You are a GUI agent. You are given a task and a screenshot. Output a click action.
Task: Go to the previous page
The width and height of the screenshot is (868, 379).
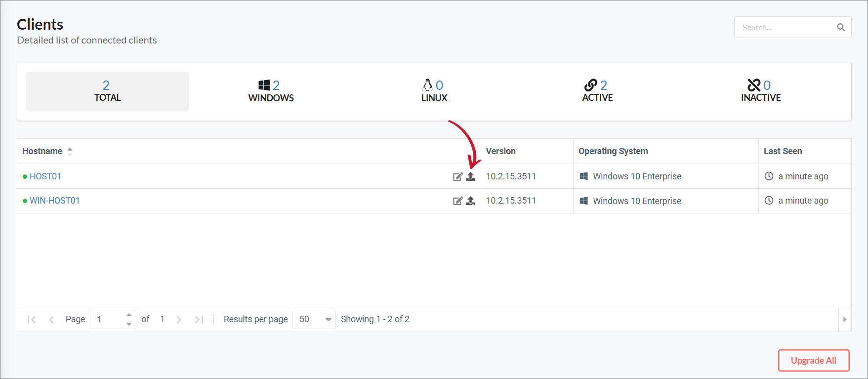[51, 320]
